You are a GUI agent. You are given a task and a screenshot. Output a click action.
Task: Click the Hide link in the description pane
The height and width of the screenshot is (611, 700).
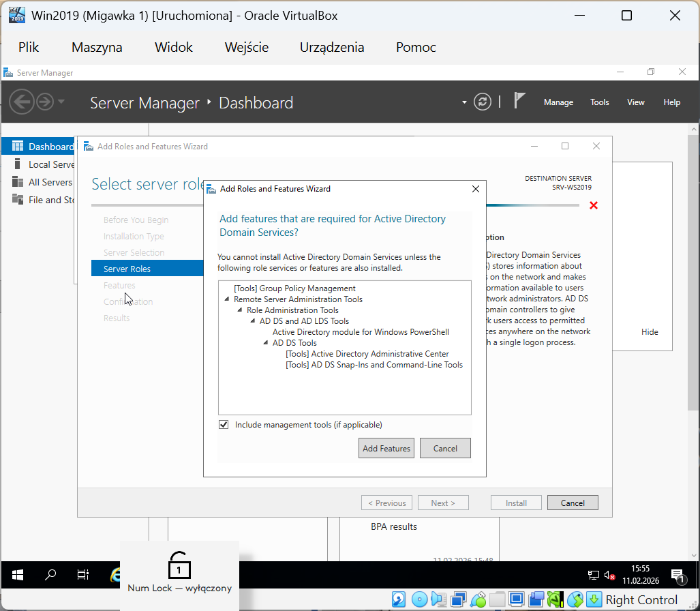pyautogui.click(x=649, y=331)
